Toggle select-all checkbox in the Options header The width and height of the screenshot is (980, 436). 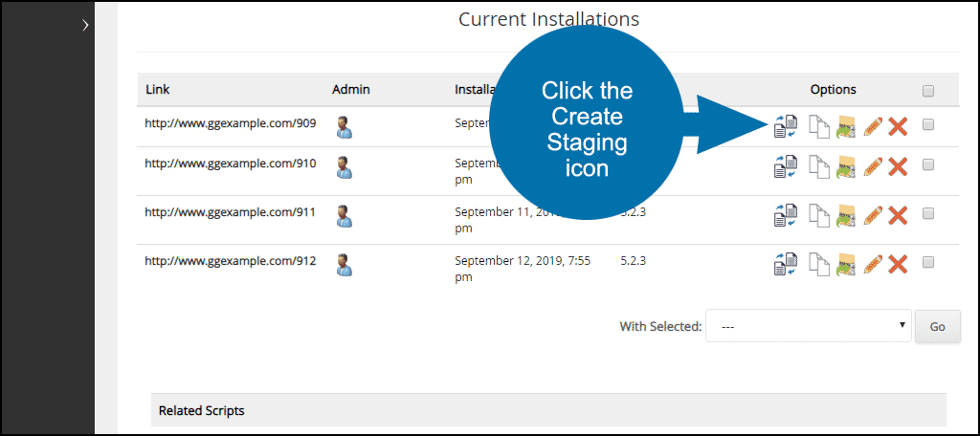(928, 91)
